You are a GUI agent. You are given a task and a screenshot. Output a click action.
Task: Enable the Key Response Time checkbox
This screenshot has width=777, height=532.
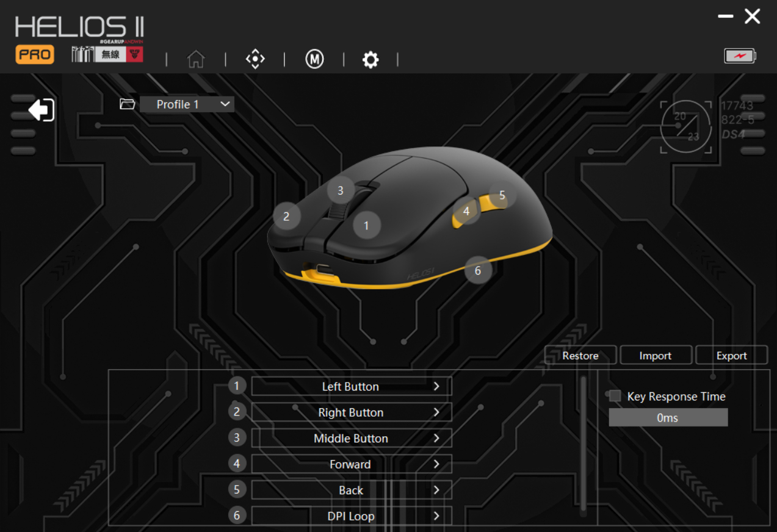615,396
